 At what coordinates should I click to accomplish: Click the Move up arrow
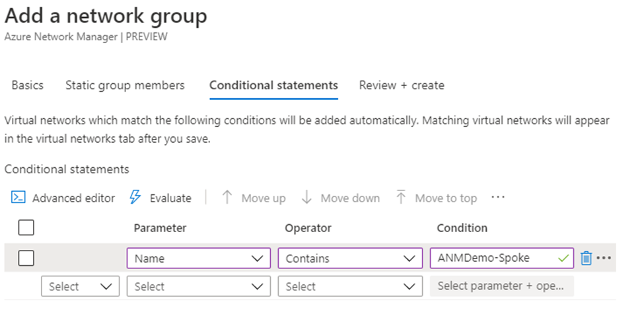227,197
